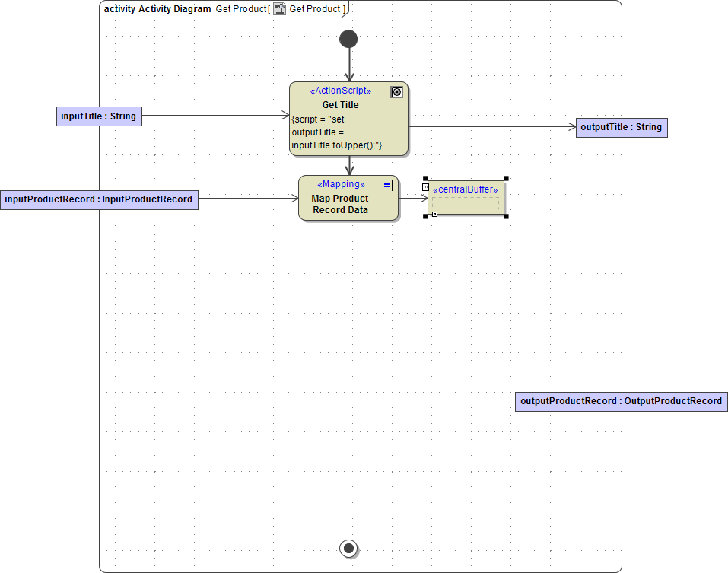
Task: Click the diagram thumbnail icon in the frame header
Action: pyautogui.click(x=279, y=8)
